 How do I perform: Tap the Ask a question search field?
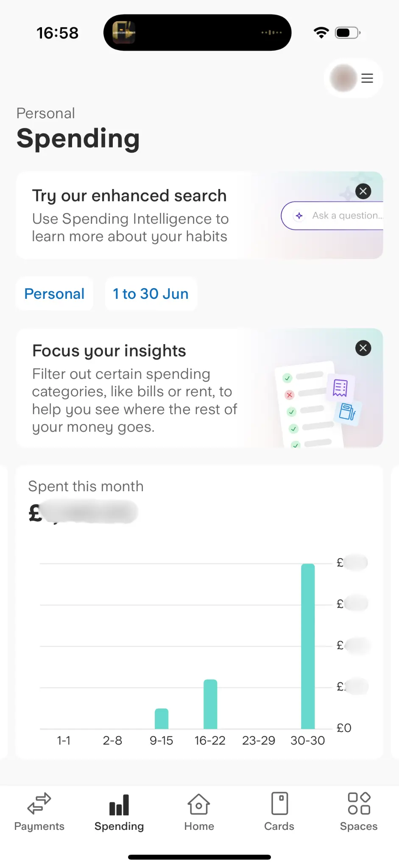click(339, 216)
